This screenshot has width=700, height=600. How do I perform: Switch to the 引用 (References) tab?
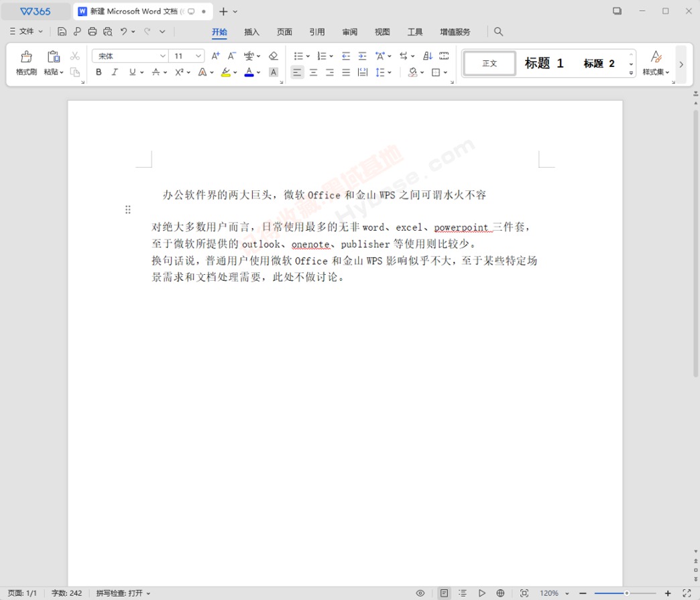(x=317, y=32)
